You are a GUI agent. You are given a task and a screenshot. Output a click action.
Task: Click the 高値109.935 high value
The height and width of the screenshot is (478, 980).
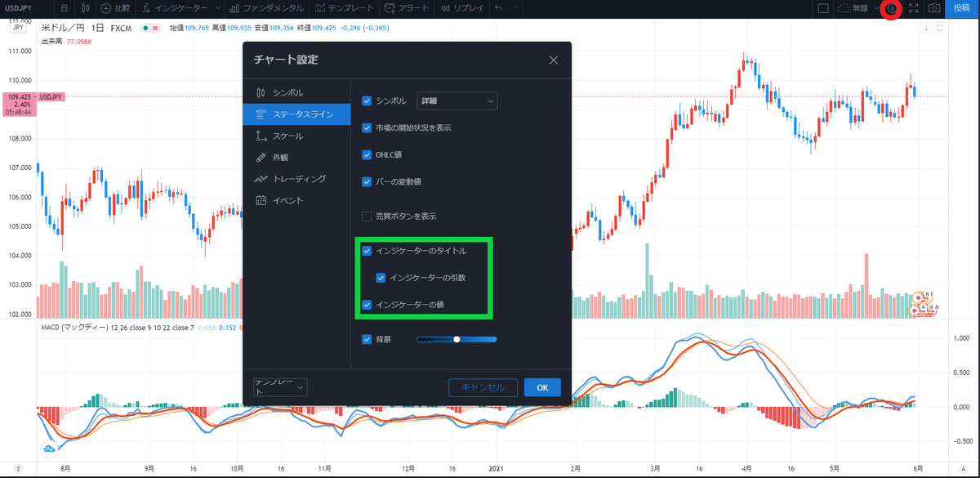click(230, 28)
